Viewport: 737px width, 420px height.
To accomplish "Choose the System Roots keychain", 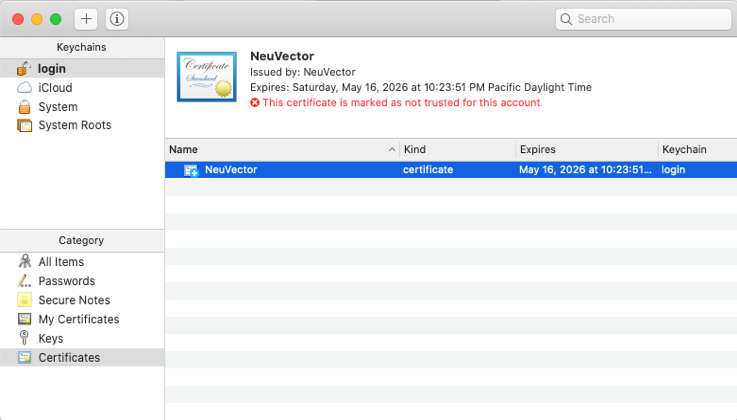I will 74,126.
